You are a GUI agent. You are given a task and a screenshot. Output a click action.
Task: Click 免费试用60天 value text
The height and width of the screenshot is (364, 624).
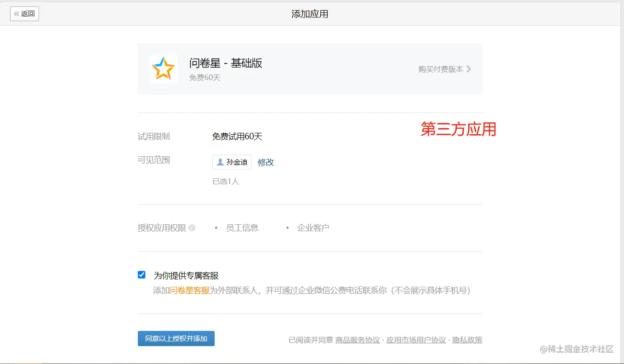pos(237,136)
